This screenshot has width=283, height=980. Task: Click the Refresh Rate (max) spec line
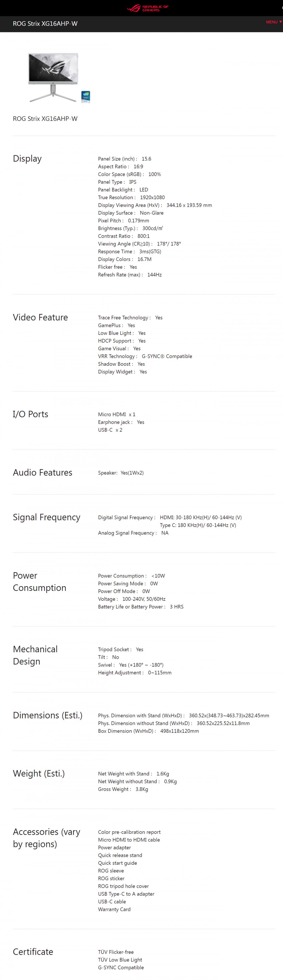[129, 275]
